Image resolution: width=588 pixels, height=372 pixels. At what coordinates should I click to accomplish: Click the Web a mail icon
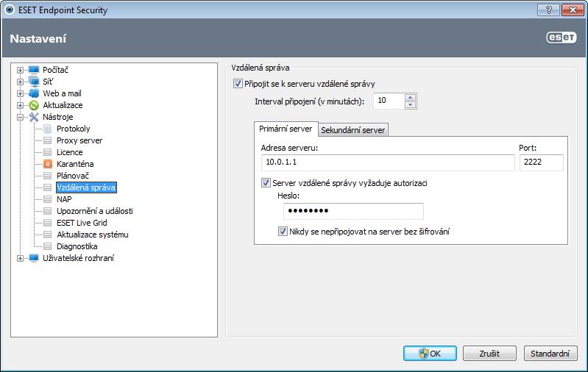point(34,93)
